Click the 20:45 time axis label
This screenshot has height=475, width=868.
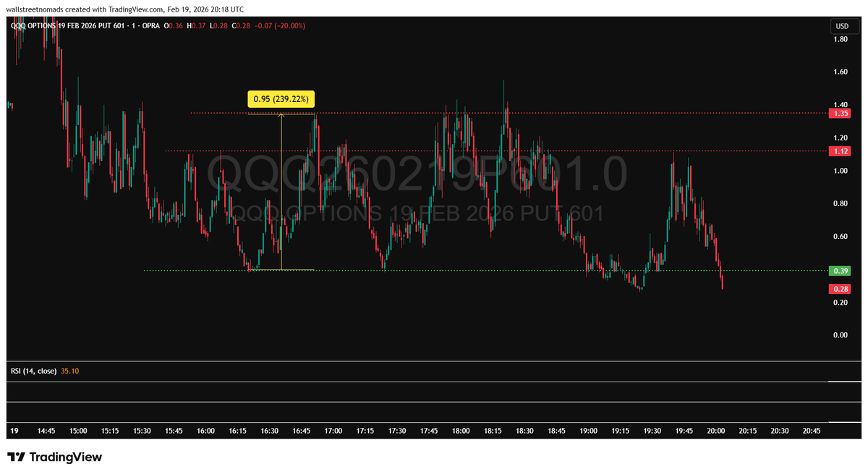pyautogui.click(x=812, y=431)
